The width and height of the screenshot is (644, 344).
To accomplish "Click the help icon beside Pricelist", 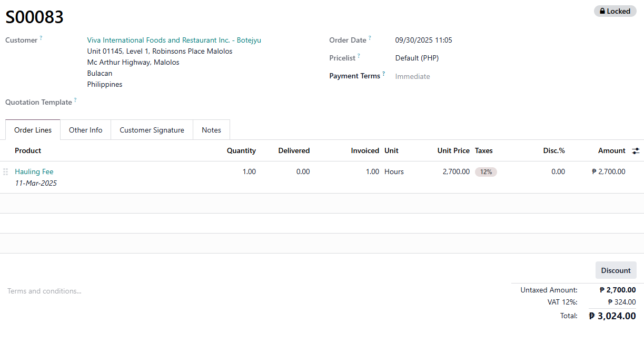I will tap(359, 56).
